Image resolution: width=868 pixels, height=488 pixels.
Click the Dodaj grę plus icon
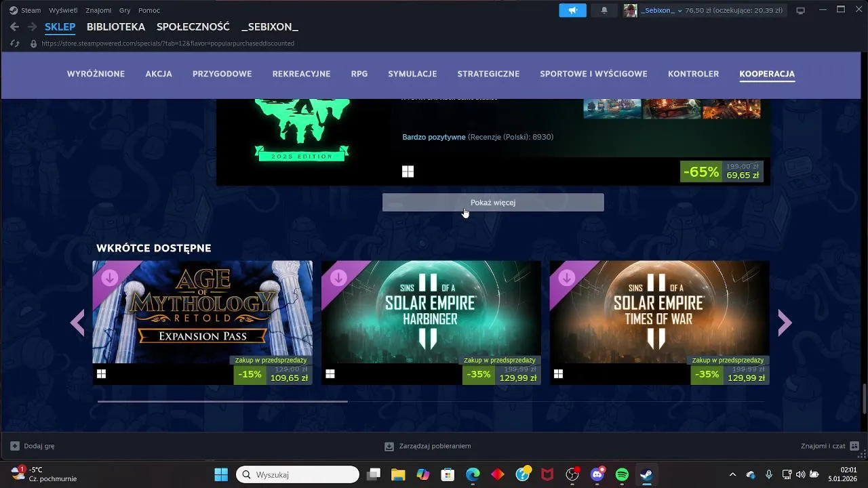coord(15,446)
